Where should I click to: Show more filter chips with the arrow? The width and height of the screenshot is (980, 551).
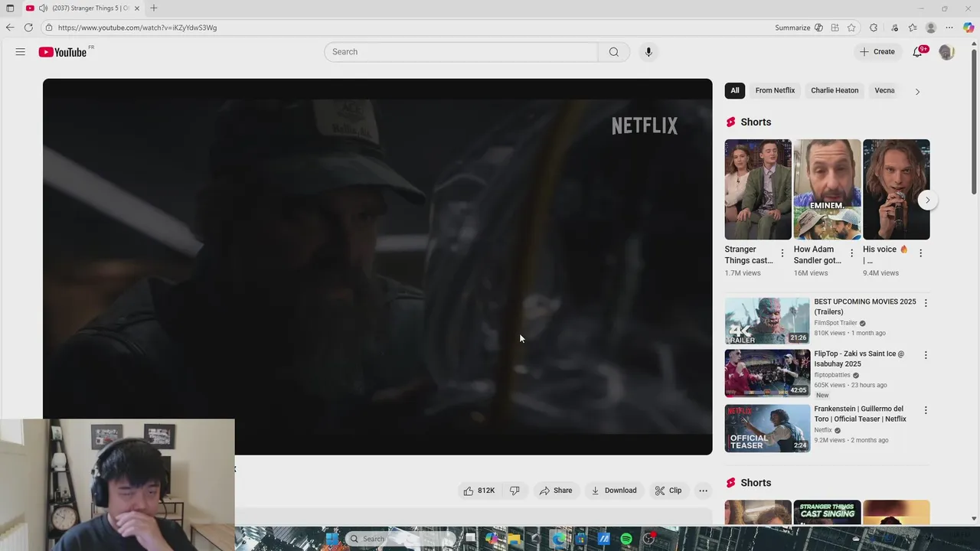click(x=917, y=91)
